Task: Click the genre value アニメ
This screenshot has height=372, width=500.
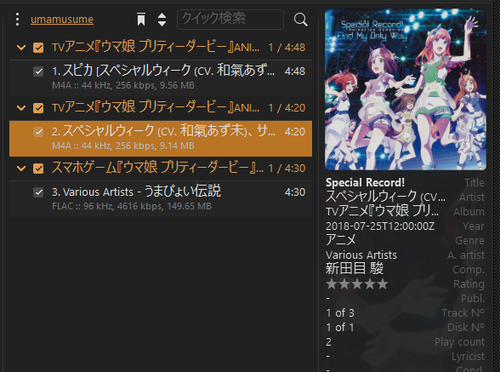Action: point(341,240)
